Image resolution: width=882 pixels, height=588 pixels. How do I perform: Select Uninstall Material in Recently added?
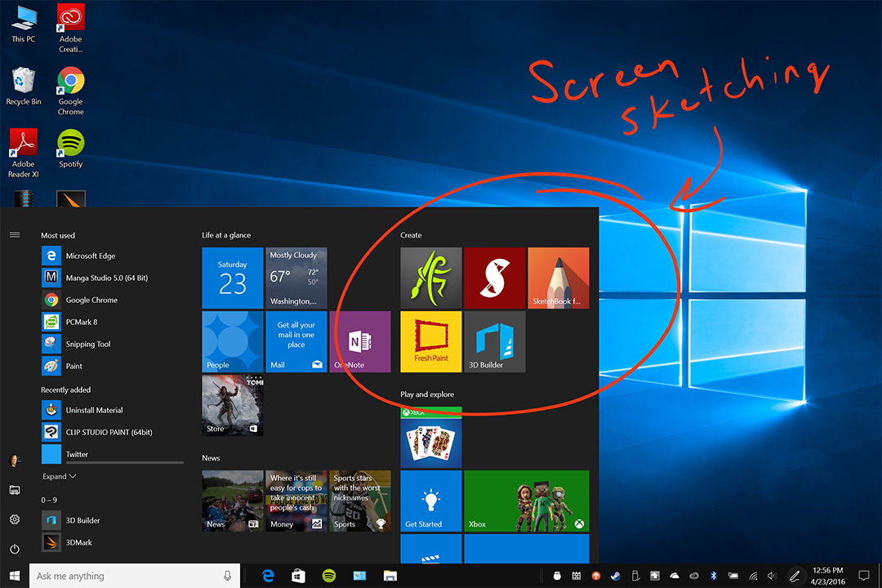pyautogui.click(x=113, y=410)
